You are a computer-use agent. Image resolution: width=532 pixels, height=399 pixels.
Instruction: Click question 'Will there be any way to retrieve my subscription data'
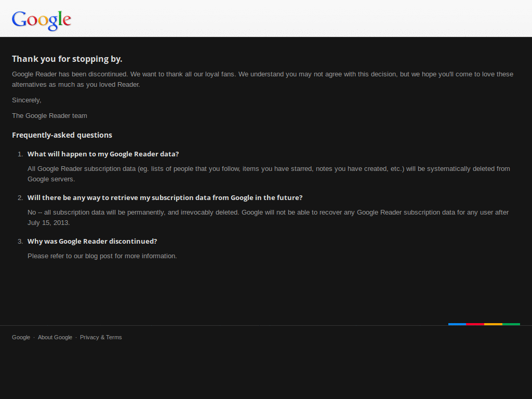tap(165, 198)
